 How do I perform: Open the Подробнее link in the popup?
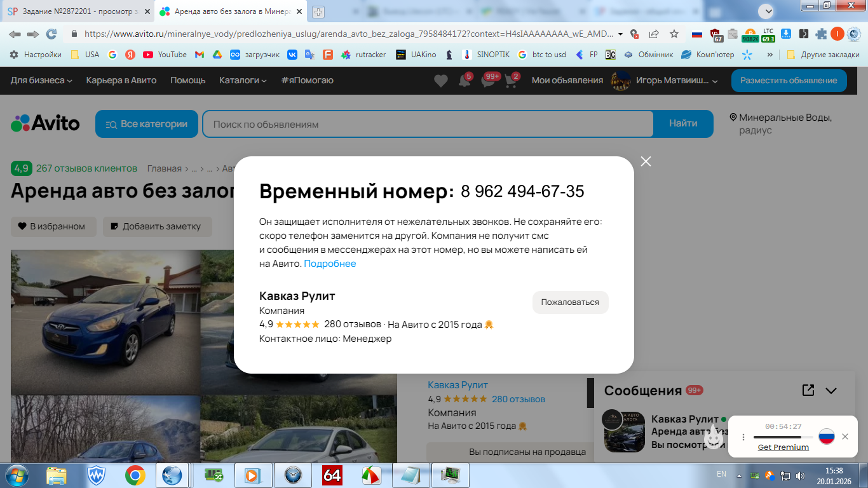[330, 264]
